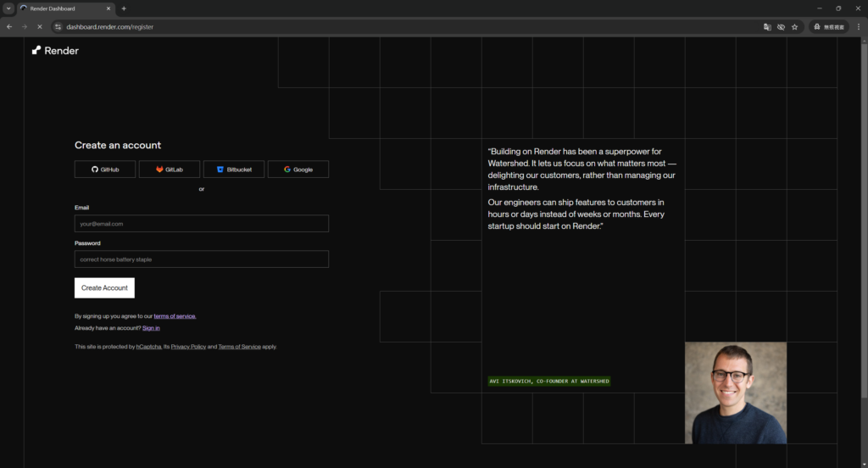The height and width of the screenshot is (468, 868).
Task: Sign up with the GitLab button
Action: click(170, 170)
